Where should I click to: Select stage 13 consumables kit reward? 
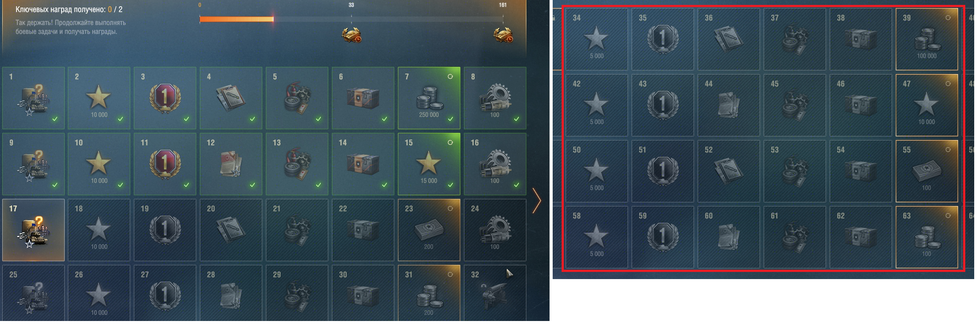(297, 164)
